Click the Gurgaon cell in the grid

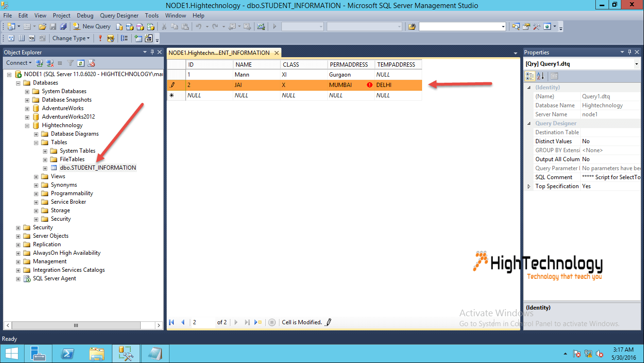click(x=351, y=75)
